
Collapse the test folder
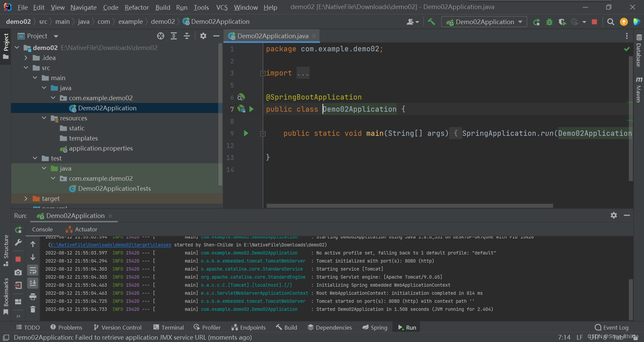[35, 158]
